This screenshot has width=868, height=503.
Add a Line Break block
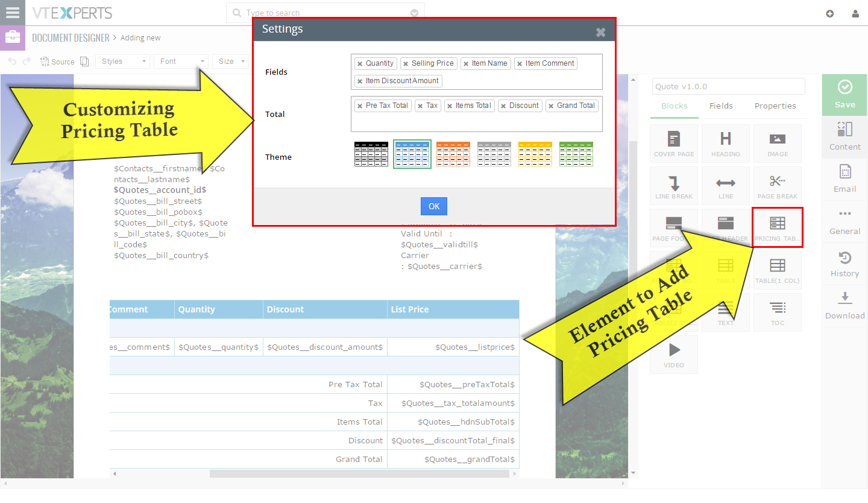674,186
